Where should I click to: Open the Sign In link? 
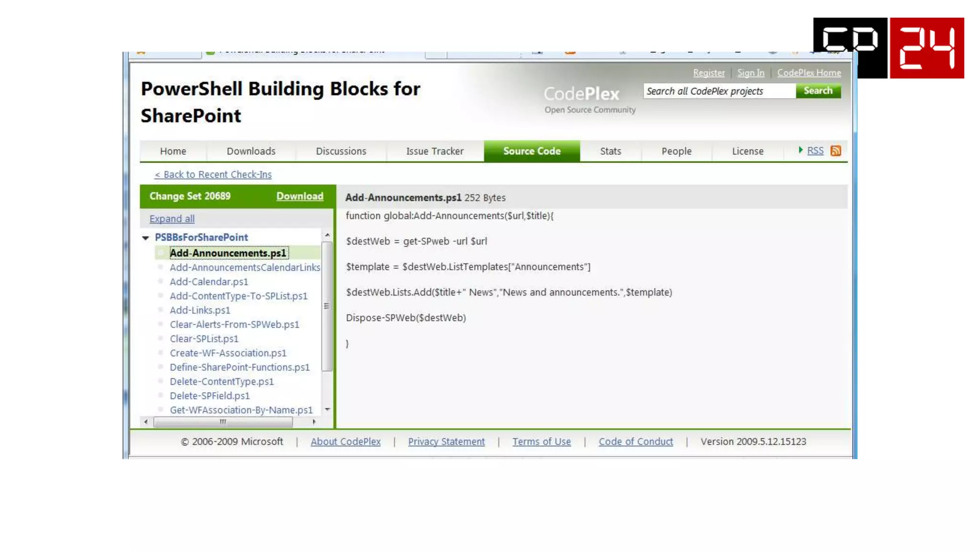pos(750,73)
